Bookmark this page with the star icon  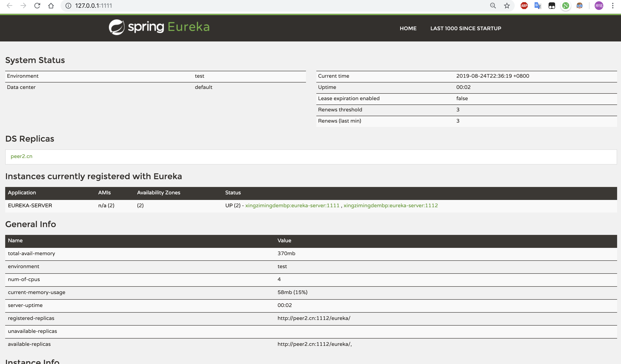[507, 6]
